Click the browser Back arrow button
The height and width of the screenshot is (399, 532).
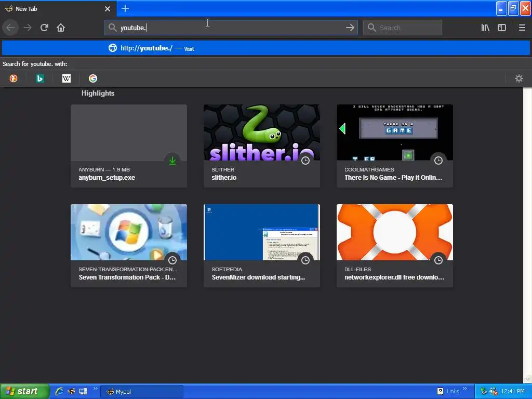[10, 28]
